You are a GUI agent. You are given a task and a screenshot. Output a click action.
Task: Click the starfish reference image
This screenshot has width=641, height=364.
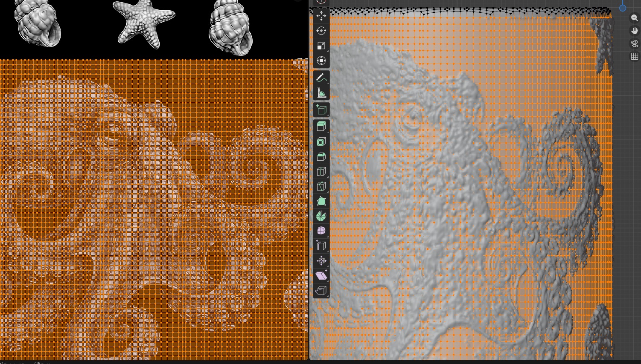point(143,23)
